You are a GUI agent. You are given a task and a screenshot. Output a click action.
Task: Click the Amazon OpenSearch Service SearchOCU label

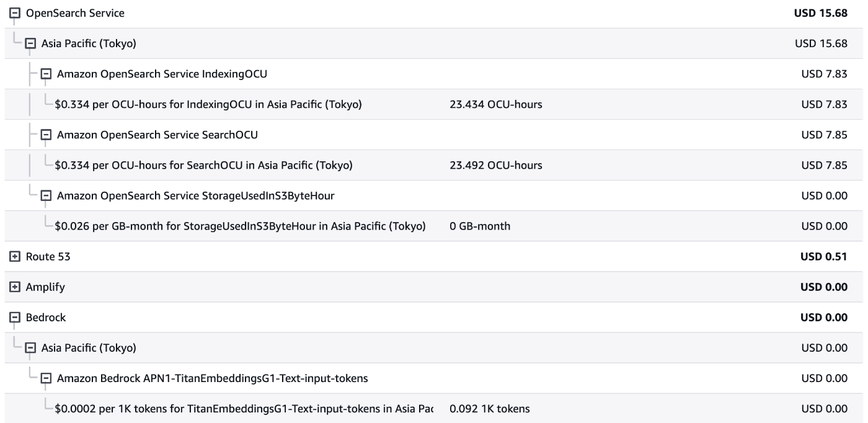(x=157, y=135)
